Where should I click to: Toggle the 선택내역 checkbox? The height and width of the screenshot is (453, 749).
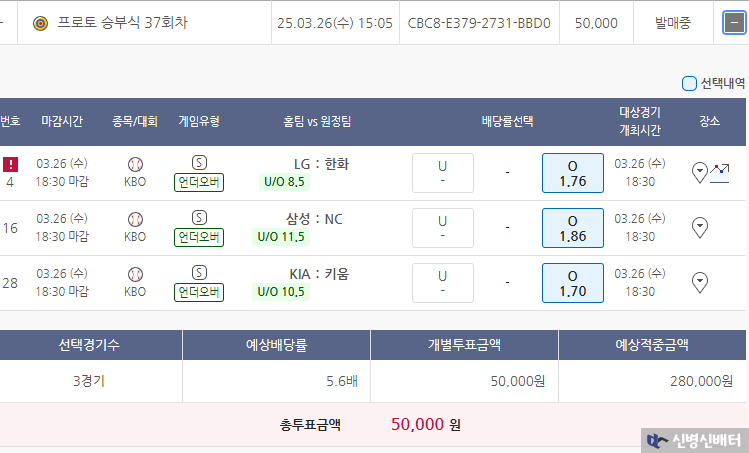pos(689,84)
